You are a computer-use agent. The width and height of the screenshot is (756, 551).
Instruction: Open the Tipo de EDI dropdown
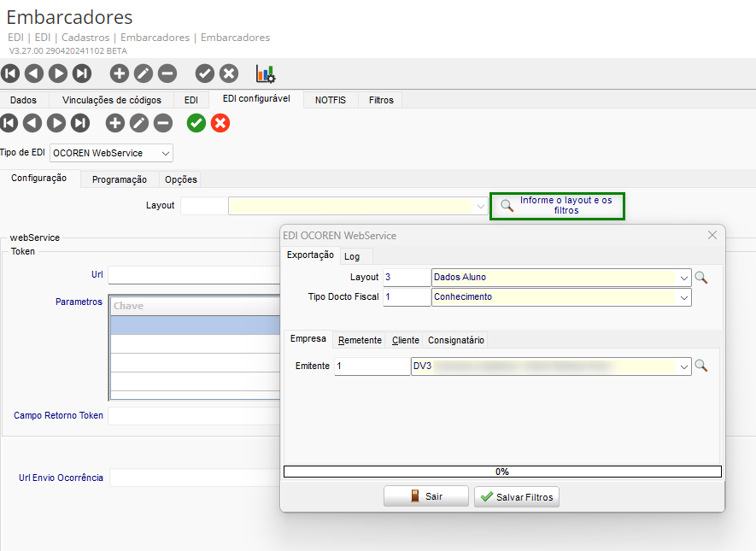pyautogui.click(x=166, y=153)
